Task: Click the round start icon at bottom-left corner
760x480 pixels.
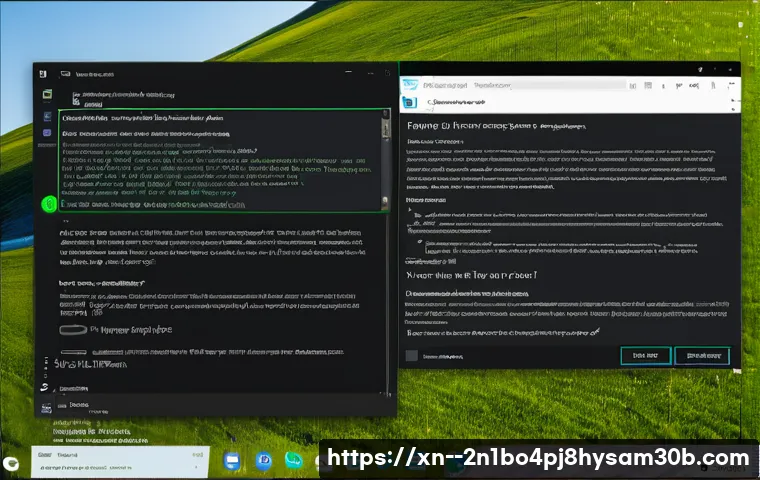Action: click(x=12, y=464)
